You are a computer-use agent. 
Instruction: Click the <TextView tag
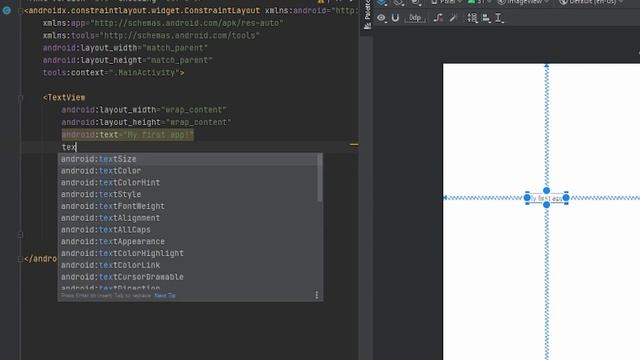pyautogui.click(x=64, y=98)
